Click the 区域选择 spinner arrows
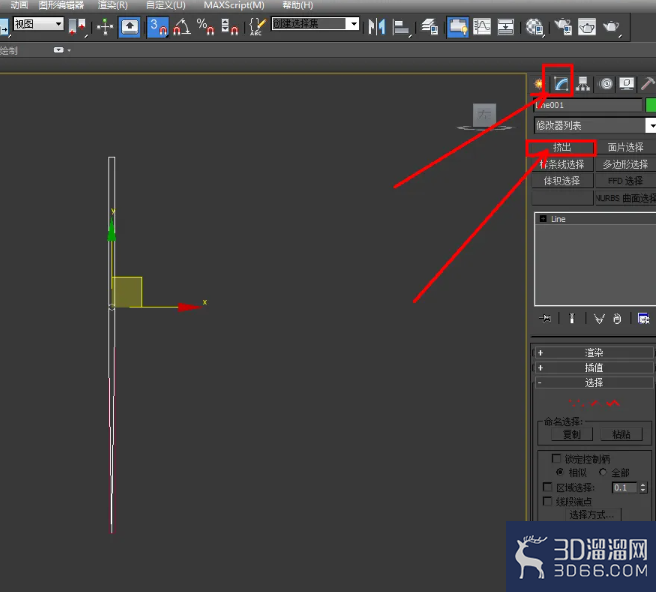Viewport: 656px width, 592px height. [643, 488]
